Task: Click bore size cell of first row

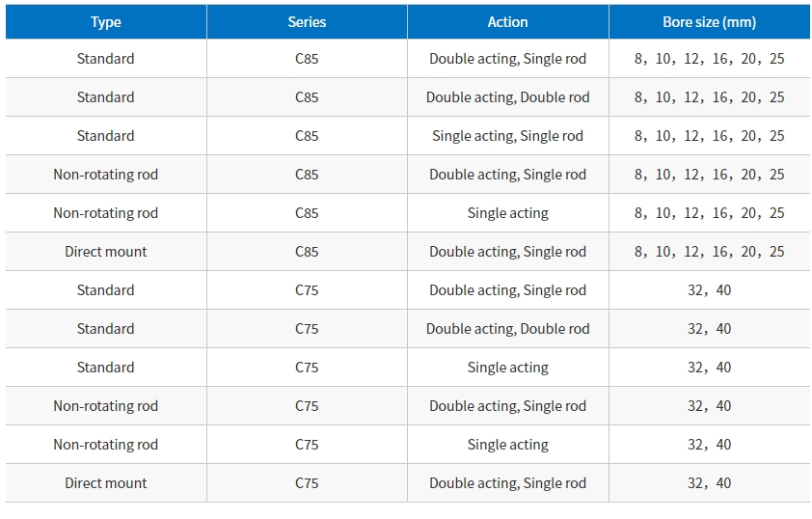Action: (x=709, y=59)
